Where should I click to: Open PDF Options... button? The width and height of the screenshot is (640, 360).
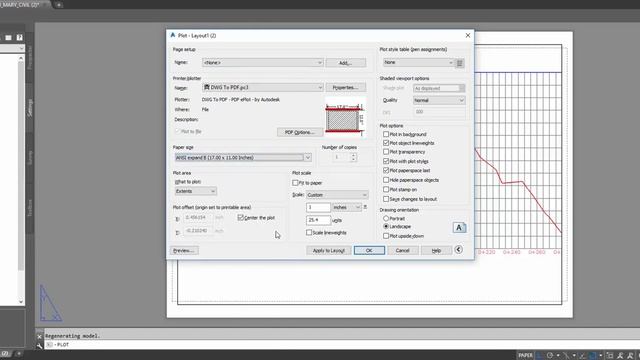[299, 132]
